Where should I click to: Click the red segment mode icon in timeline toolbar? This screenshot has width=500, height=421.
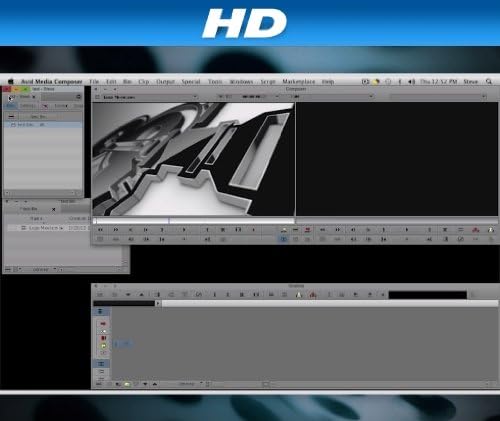[313, 294]
